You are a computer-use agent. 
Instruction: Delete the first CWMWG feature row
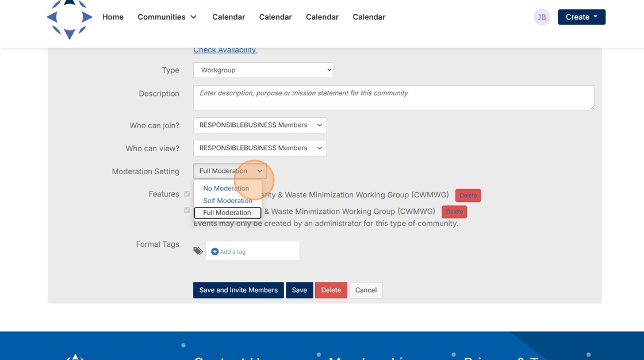coord(468,196)
